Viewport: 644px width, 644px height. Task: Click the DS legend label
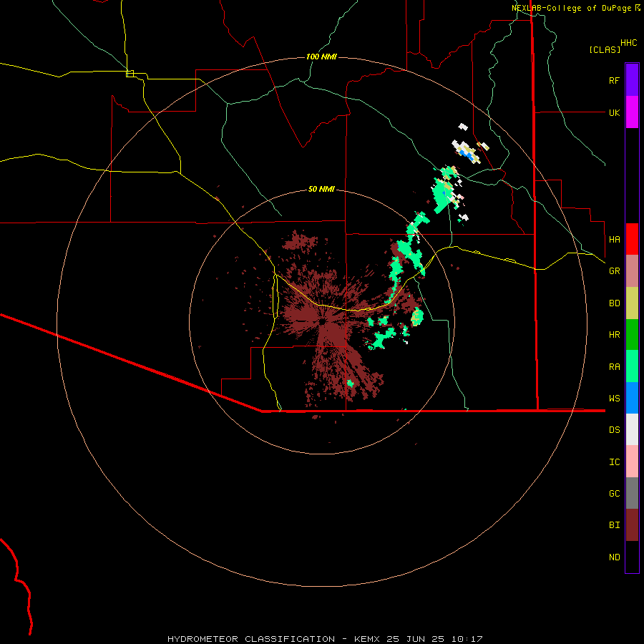pyautogui.click(x=614, y=430)
